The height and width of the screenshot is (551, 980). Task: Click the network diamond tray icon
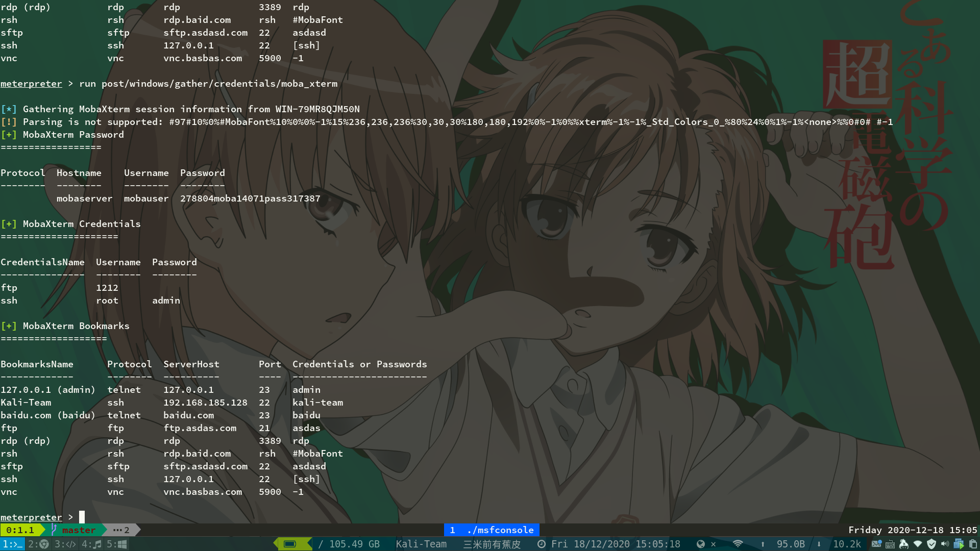tap(918, 544)
